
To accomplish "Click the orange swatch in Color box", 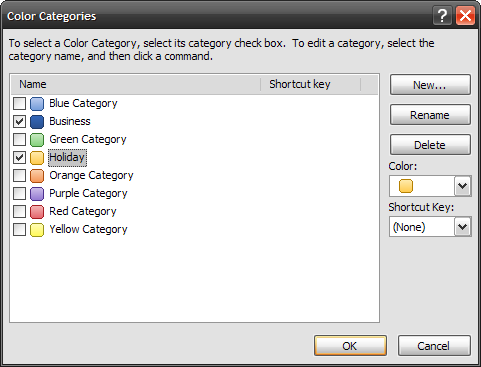I will 406,186.
